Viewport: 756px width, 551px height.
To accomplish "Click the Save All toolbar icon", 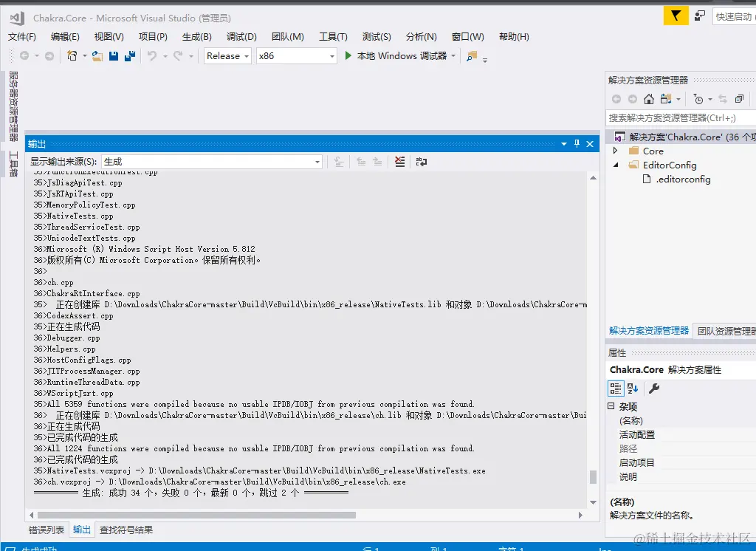I will point(130,56).
